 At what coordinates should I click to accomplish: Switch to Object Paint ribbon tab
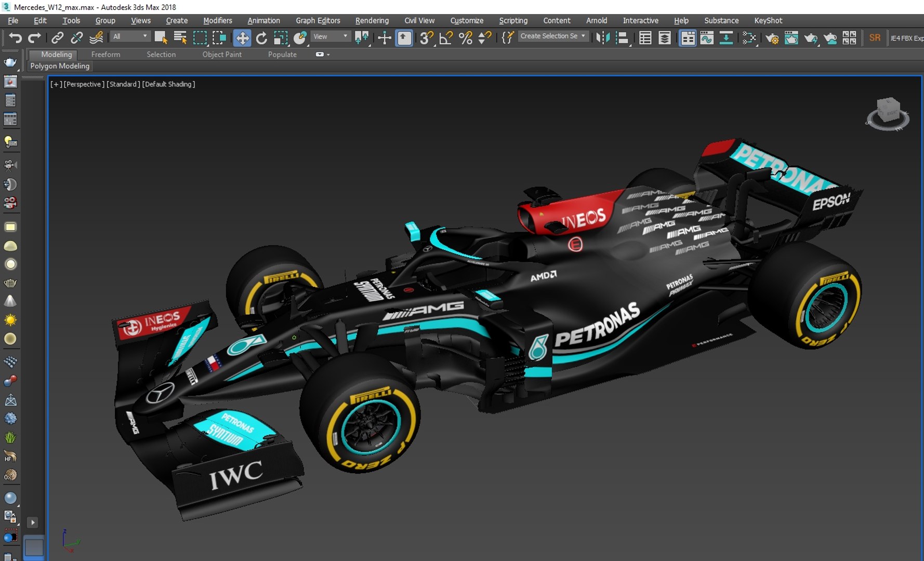(x=222, y=54)
